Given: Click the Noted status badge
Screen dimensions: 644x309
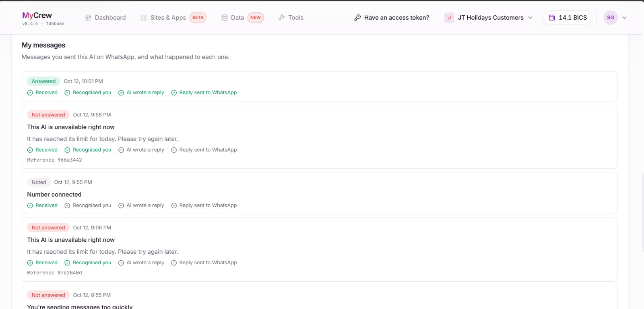Looking at the screenshot, I should tap(39, 182).
